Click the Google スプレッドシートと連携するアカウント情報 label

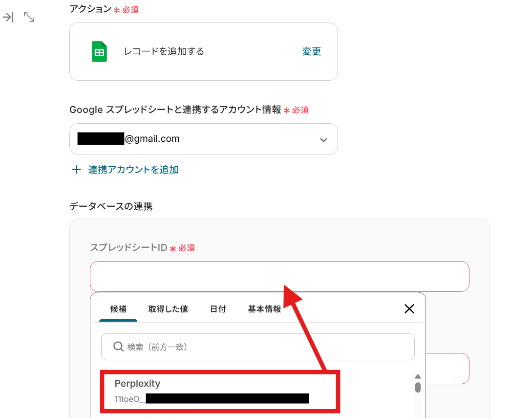click(175, 110)
